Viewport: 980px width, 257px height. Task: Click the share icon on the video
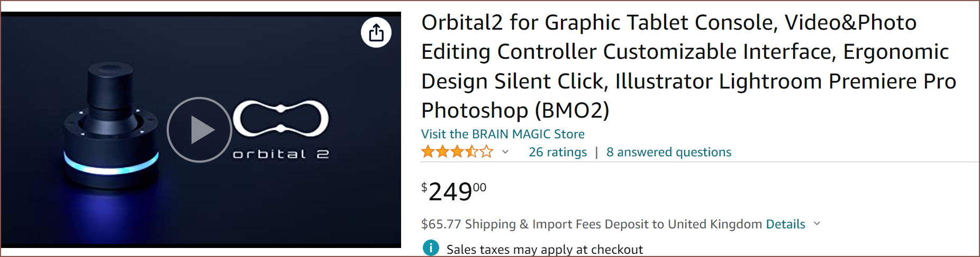(x=376, y=32)
